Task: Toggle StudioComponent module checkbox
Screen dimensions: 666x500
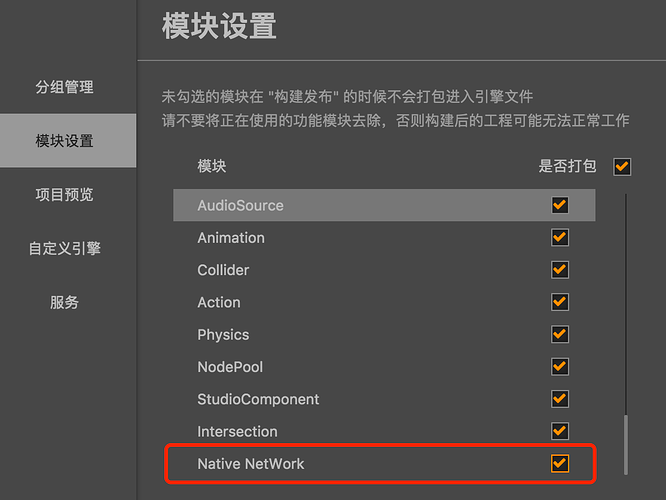Action: coord(560,399)
